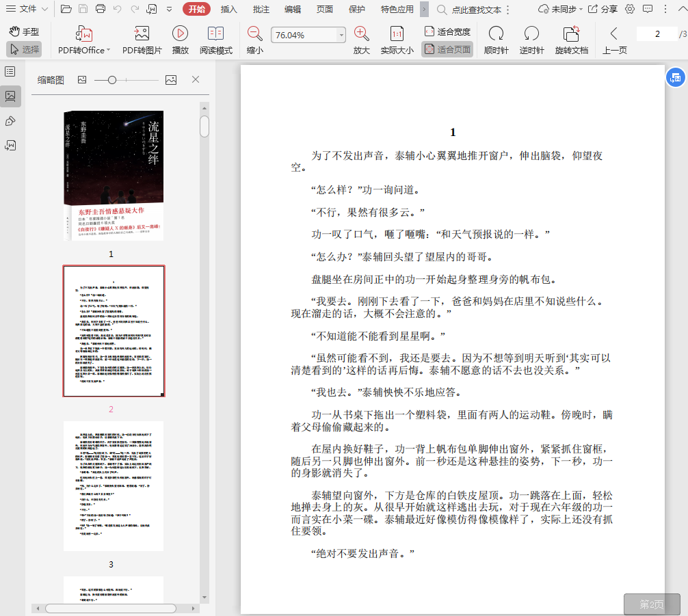The image size is (688, 616).
Task: Expand the 文件 dropdown arrow
Action: (44, 9)
